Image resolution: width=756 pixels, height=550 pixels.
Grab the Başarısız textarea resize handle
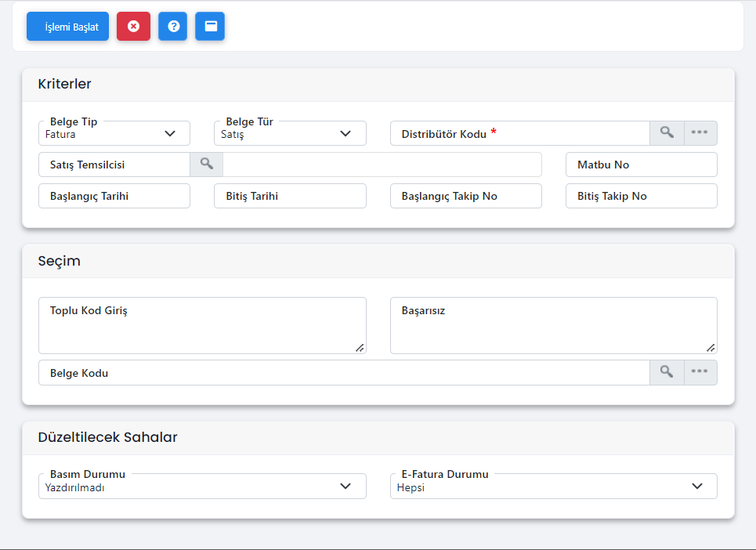pyautogui.click(x=711, y=348)
